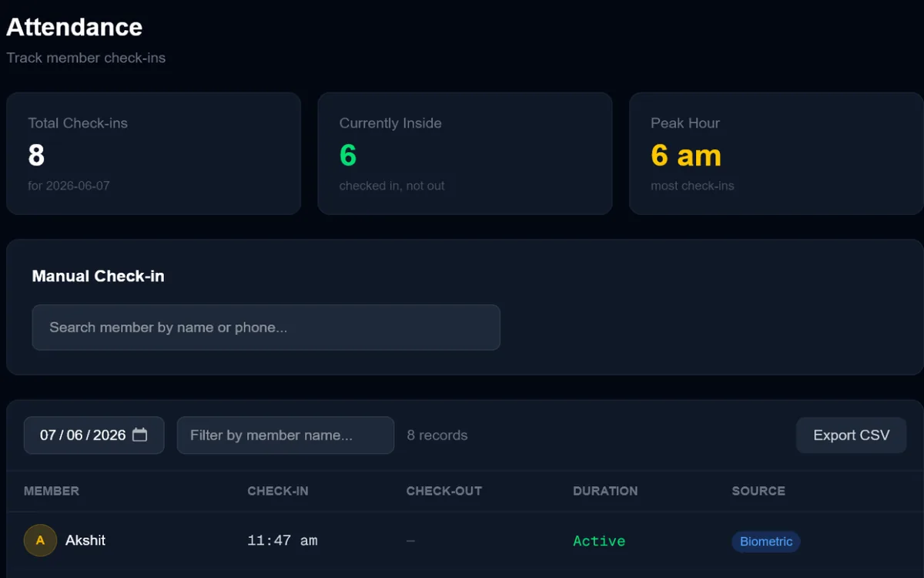Click Akshit's 11:47 am check-in time
This screenshot has width=924, height=578.
283,541
